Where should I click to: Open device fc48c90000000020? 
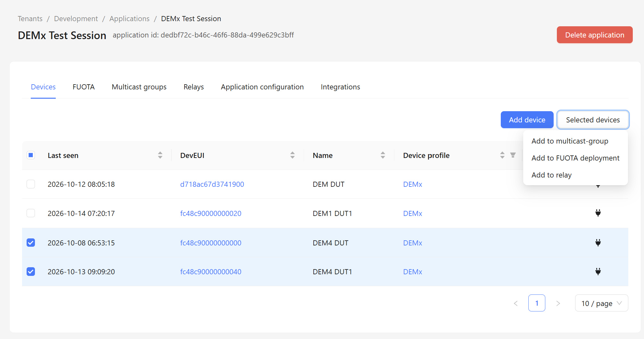tap(211, 213)
